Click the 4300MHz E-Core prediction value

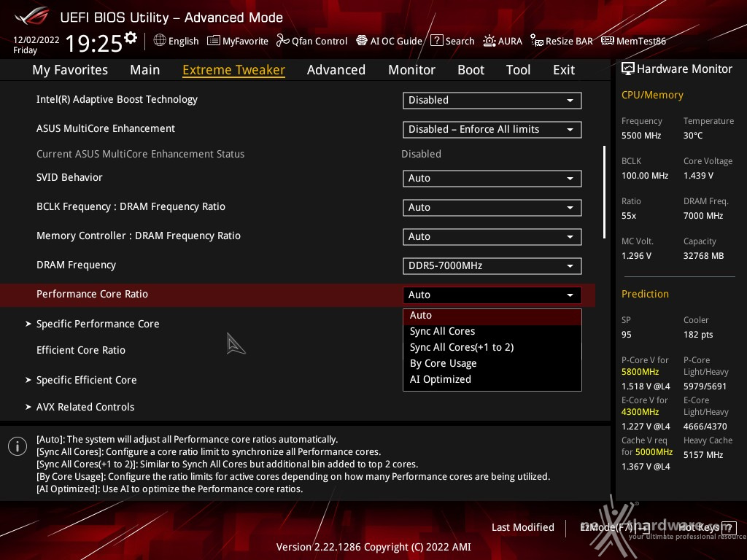[640, 412]
